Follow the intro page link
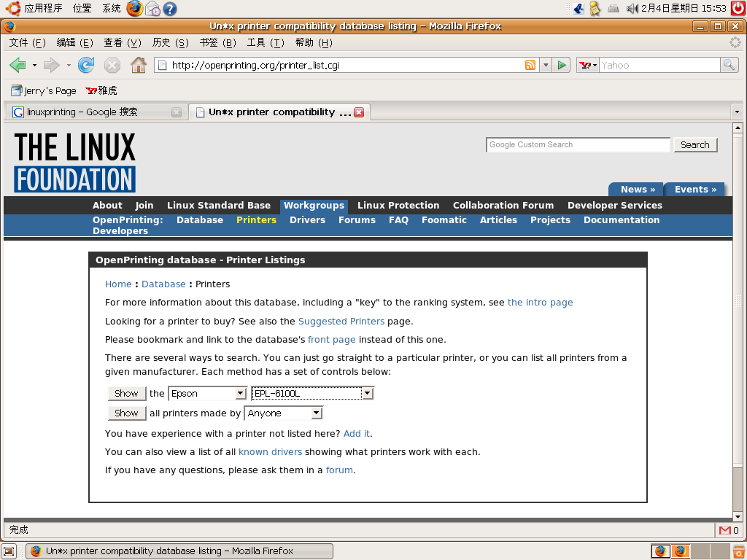The width and height of the screenshot is (747, 560). [x=541, y=303]
